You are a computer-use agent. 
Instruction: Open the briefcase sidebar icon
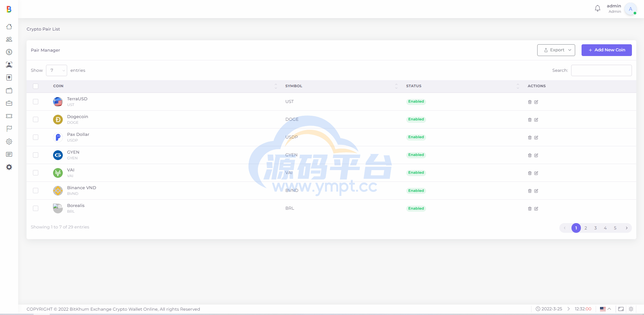[9, 103]
